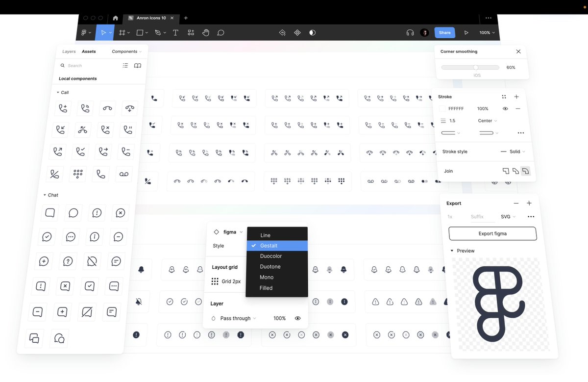
Task: Open export options three dots
Action: click(x=531, y=217)
